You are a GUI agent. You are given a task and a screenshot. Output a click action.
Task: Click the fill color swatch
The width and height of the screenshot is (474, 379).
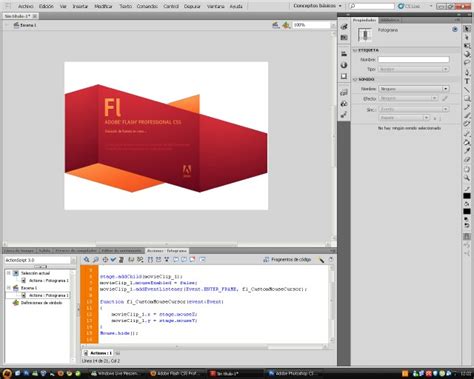click(x=467, y=211)
